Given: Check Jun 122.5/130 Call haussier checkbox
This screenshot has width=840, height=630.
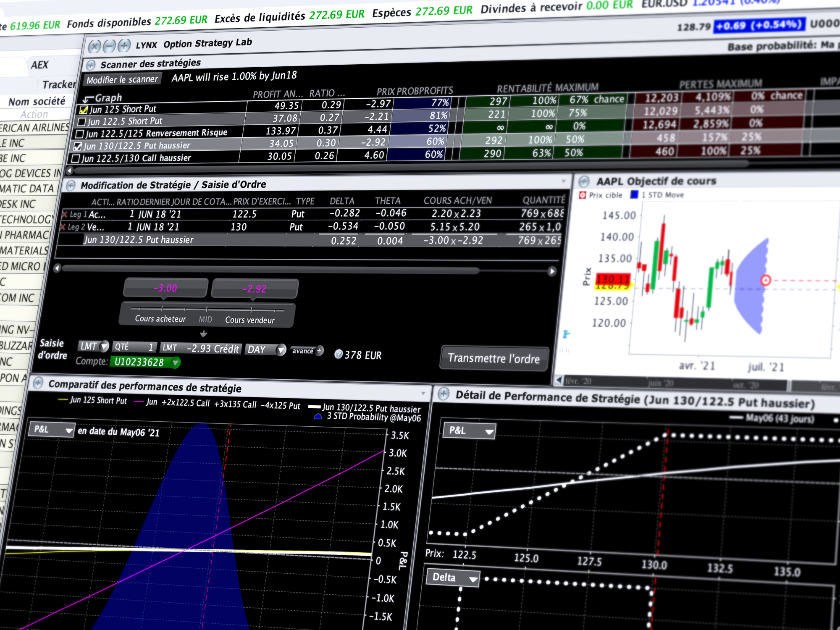Looking at the screenshot, I should pos(76,159).
